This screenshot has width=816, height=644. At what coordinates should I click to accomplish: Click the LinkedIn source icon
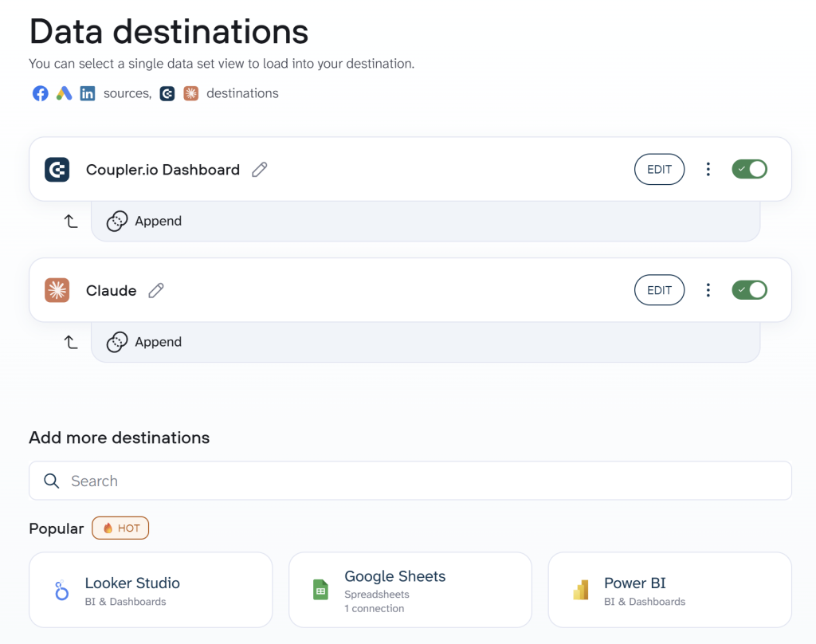pyautogui.click(x=88, y=94)
